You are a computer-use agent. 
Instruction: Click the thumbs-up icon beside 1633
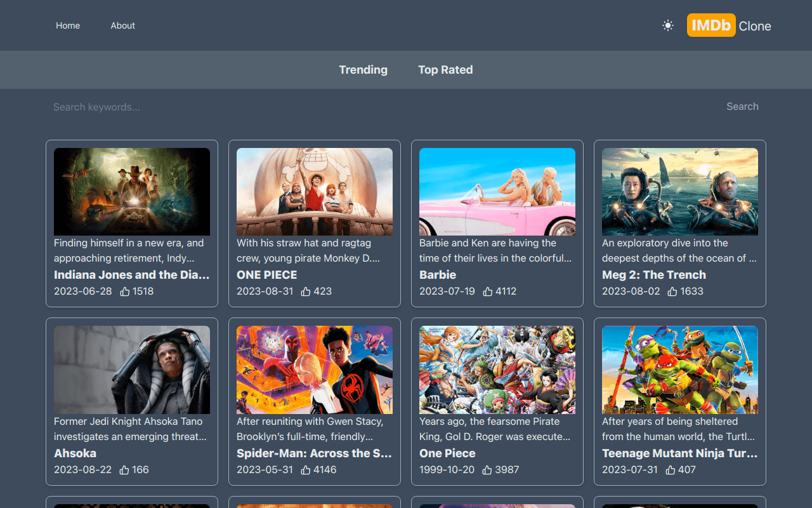click(672, 291)
